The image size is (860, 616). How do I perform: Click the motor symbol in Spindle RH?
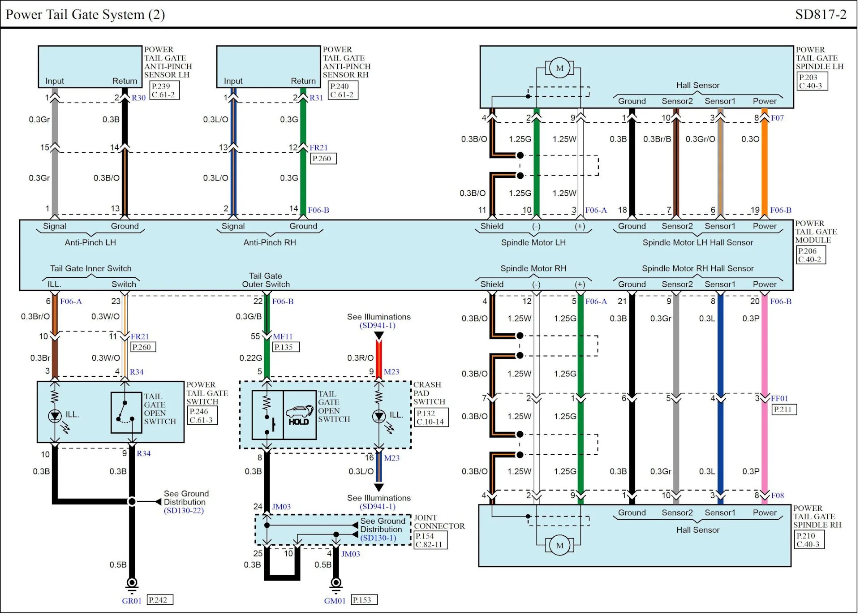559,545
